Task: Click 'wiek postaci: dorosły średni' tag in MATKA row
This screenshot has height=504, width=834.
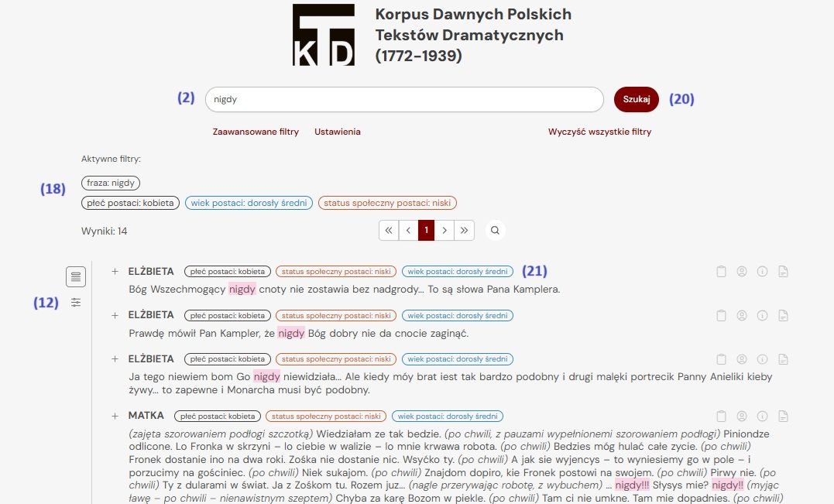Action: point(448,417)
